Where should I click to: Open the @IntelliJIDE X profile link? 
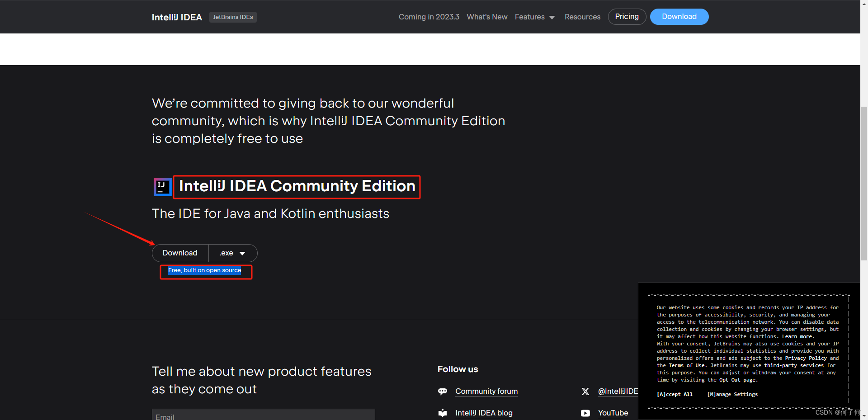[618, 392]
